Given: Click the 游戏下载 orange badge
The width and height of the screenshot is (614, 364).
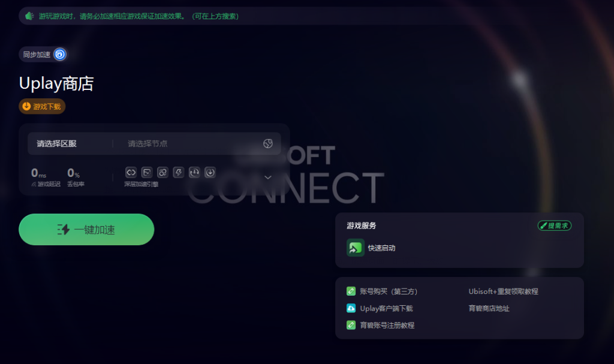Looking at the screenshot, I should pyautogui.click(x=42, y=107).
